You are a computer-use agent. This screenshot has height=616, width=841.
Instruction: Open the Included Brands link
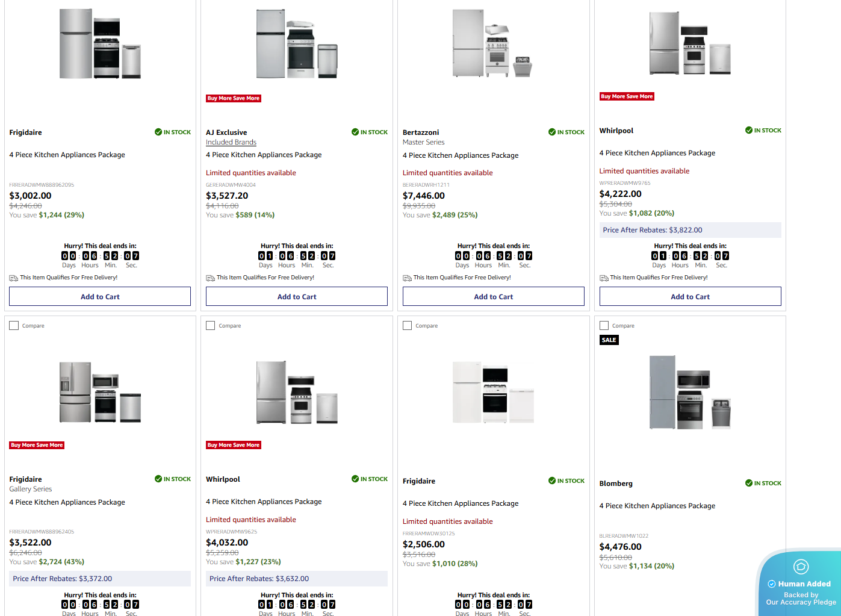(231, 143)
